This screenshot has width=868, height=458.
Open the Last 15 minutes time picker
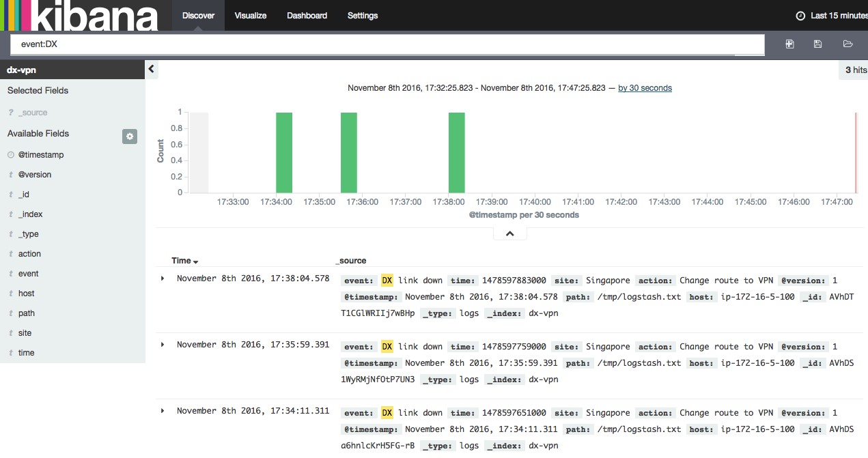click(x=838, y=16)
